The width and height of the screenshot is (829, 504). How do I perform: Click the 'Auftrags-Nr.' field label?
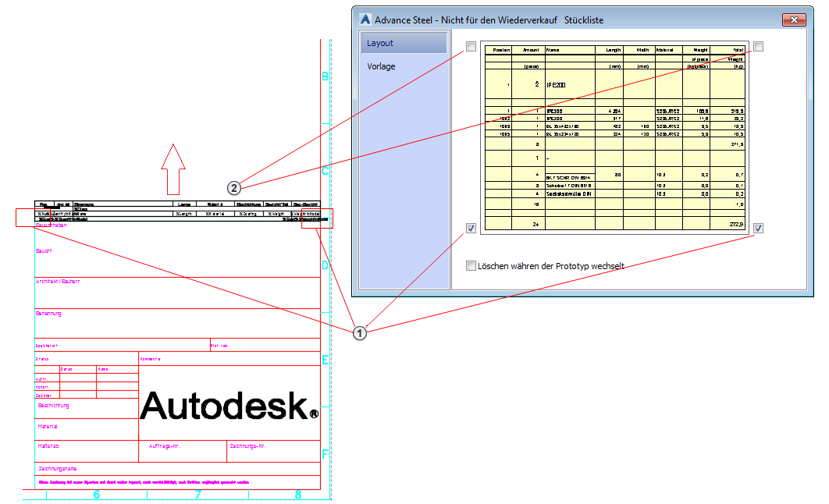(165, 446)
